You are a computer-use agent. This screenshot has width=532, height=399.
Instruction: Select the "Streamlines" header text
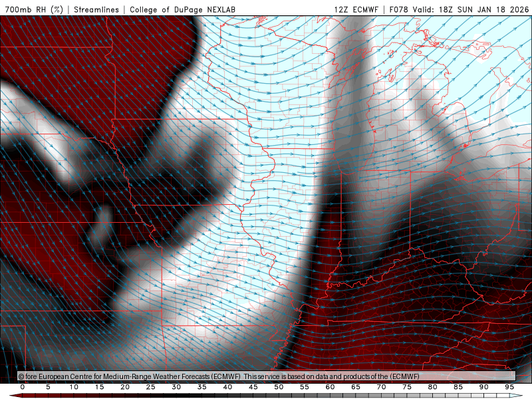96,9
